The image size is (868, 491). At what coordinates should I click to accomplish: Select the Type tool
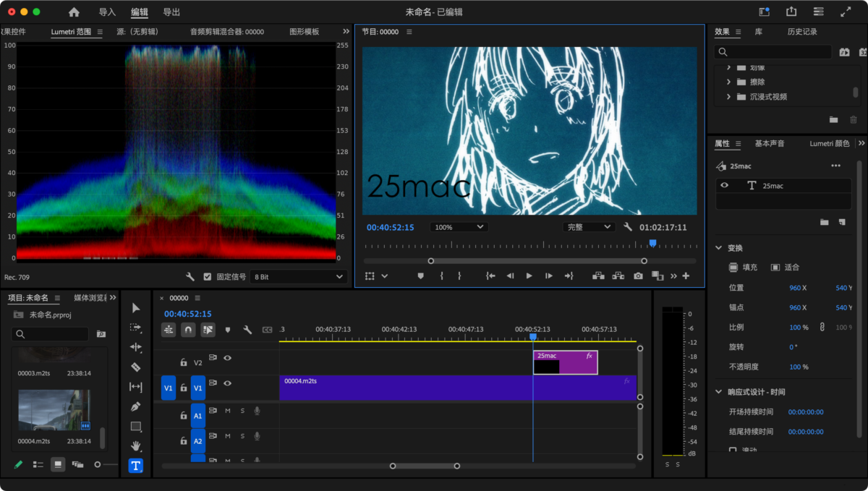[136, 466]
